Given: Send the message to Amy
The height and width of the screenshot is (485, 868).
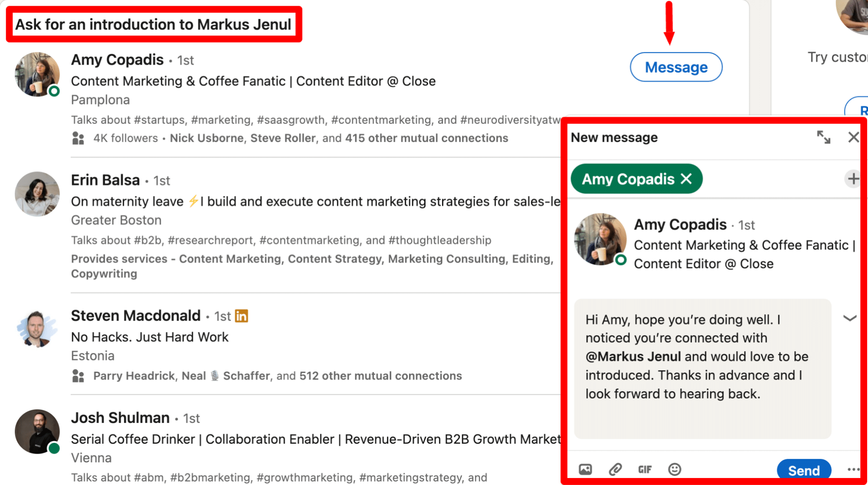Looking at the screenshot, I should click(804, 470).
